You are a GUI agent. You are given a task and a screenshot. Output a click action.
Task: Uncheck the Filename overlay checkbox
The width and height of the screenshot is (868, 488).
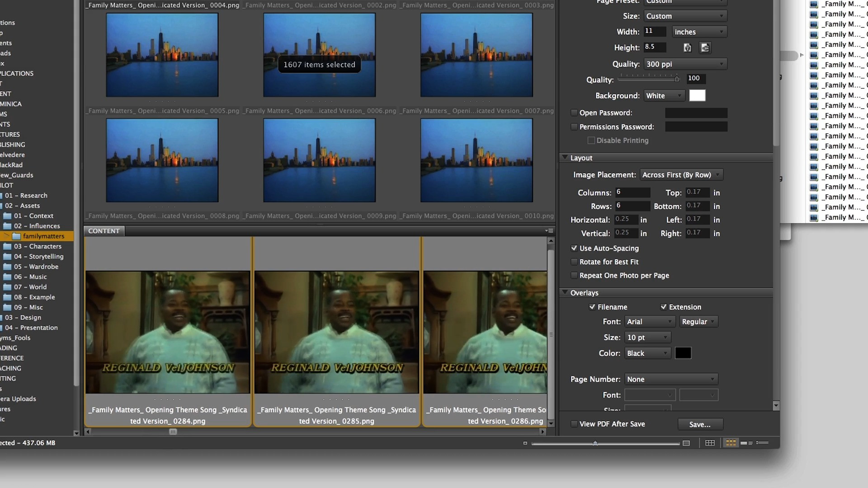[x=592, y=307]
